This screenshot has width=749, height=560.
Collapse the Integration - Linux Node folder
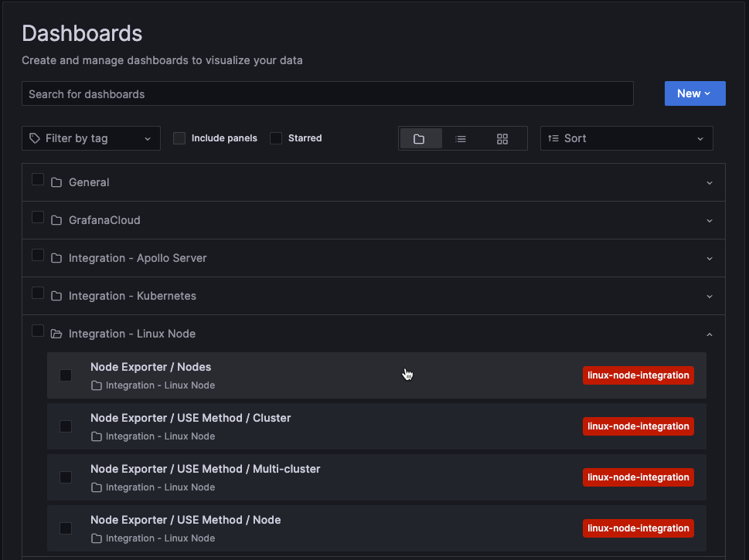709,333
